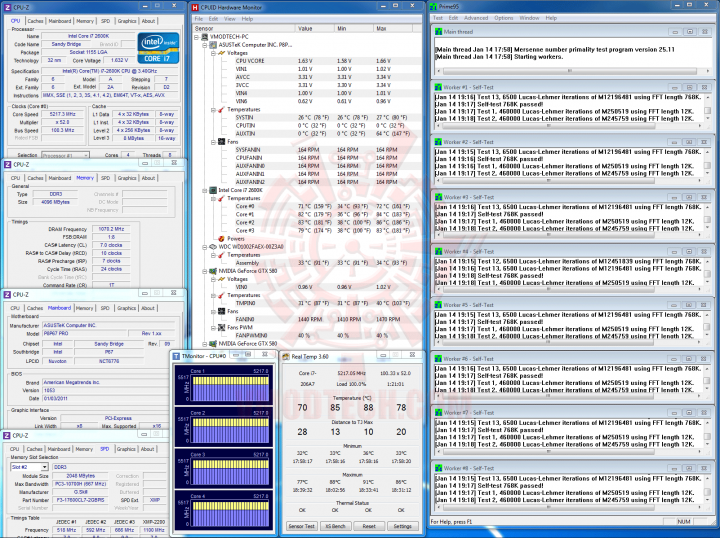Click the Hardware Monitor title bar icon
The image size is (720, 538).
(x=195, y=7)
